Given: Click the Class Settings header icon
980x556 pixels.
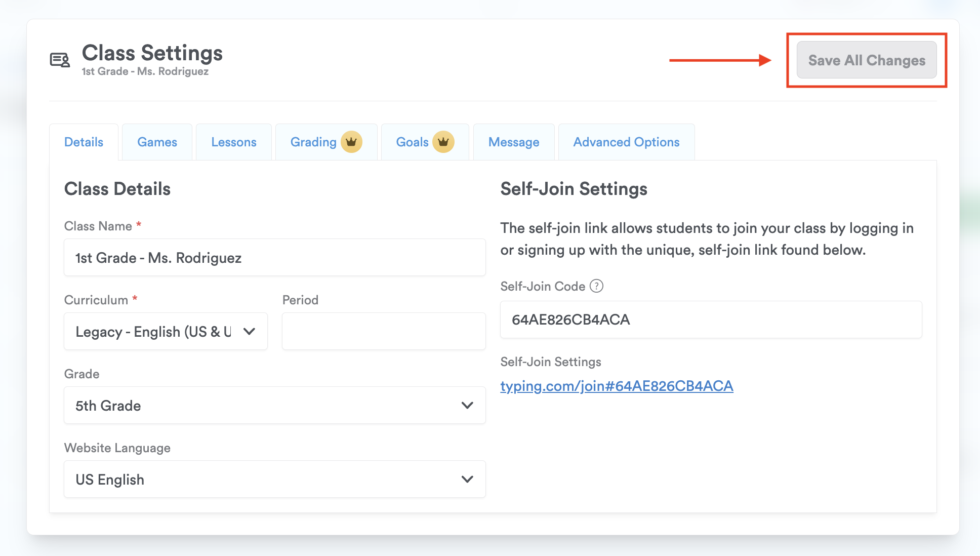Looking at the screenshot, I should (x=60, y=60).
